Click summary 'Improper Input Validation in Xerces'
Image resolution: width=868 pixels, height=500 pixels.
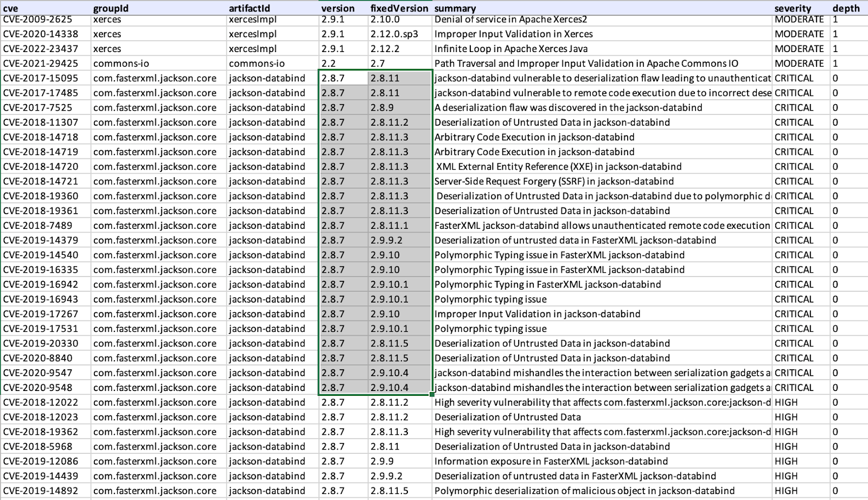pyautogui.click(x=602, y=34)
